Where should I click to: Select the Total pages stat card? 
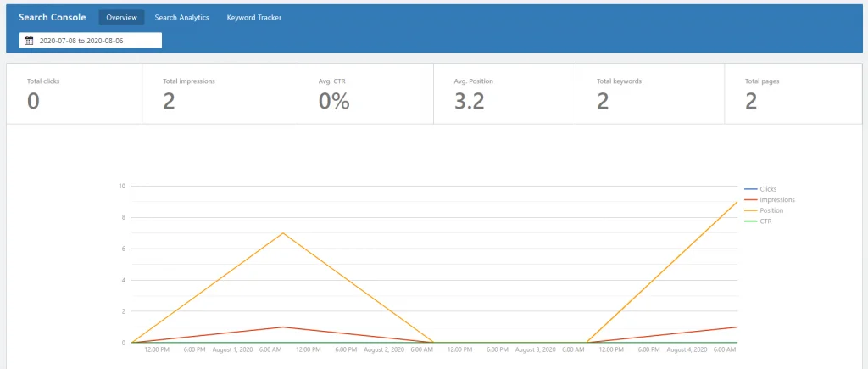coord(793,93)
